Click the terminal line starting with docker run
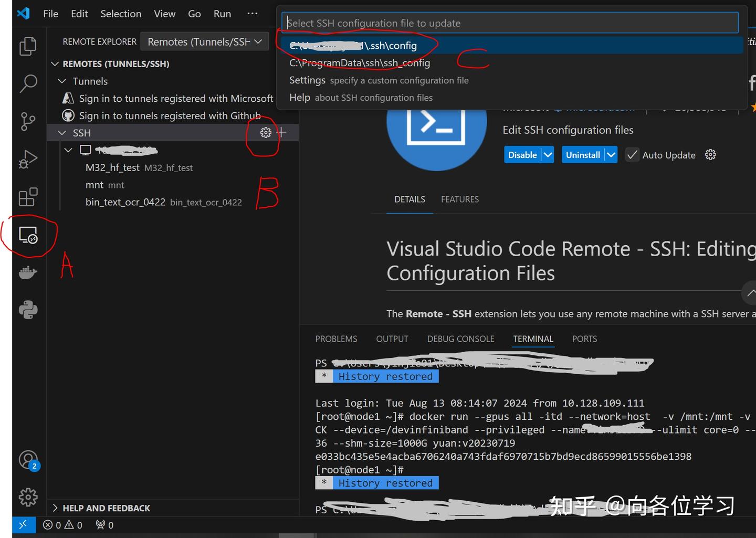Screen dimensions: 756x538 pos(535,417)
